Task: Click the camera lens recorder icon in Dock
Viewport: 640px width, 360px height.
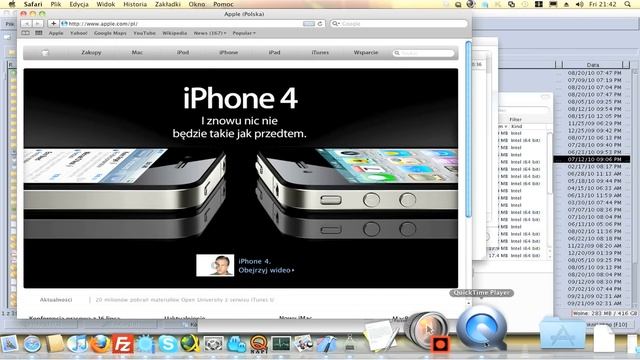Action: [x=427, y=330]
